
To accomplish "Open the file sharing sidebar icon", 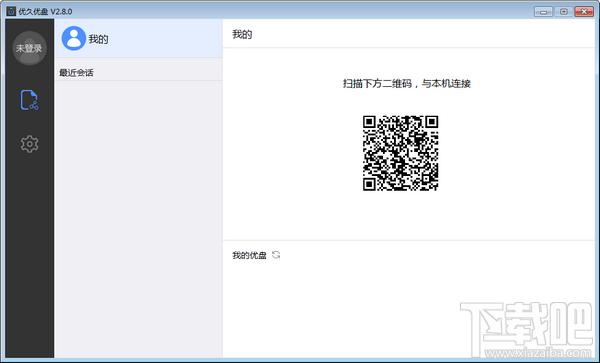I will (x=29, y=100).
